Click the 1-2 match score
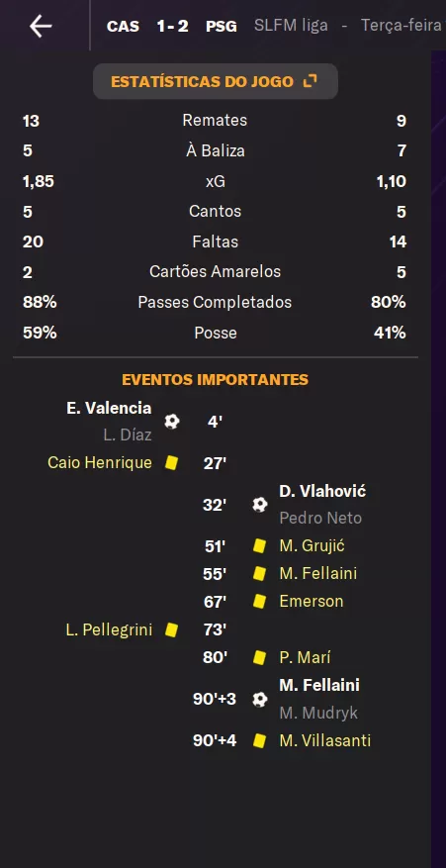The height and width of the screenshot is (868, 446). 173,26
